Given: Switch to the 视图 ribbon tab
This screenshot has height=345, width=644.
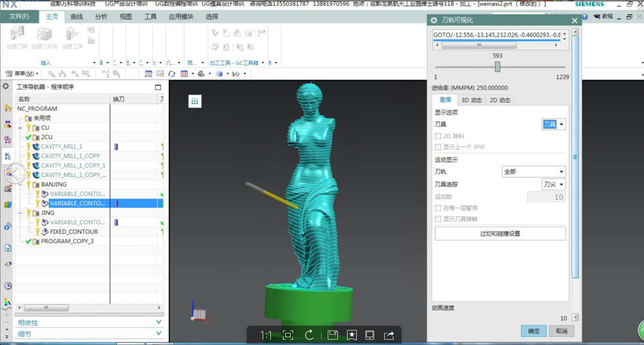Looking at the screenshot, I should (x=126, y=16).
